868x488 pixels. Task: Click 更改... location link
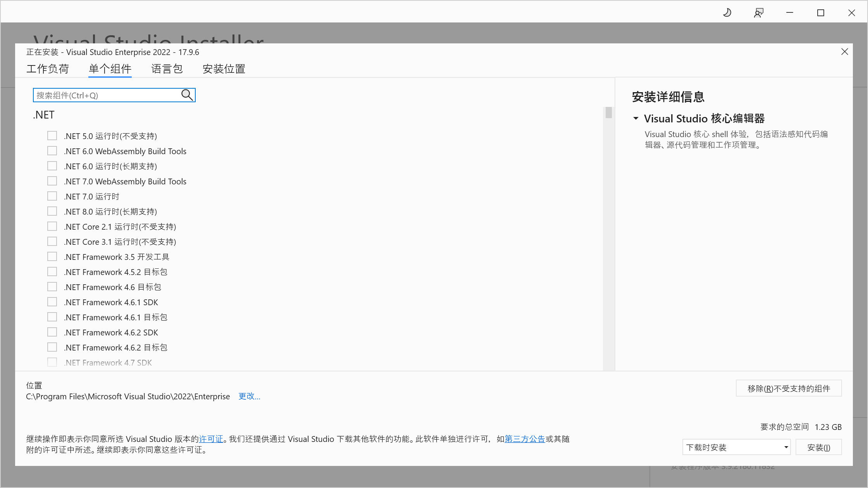coord(249,396)
